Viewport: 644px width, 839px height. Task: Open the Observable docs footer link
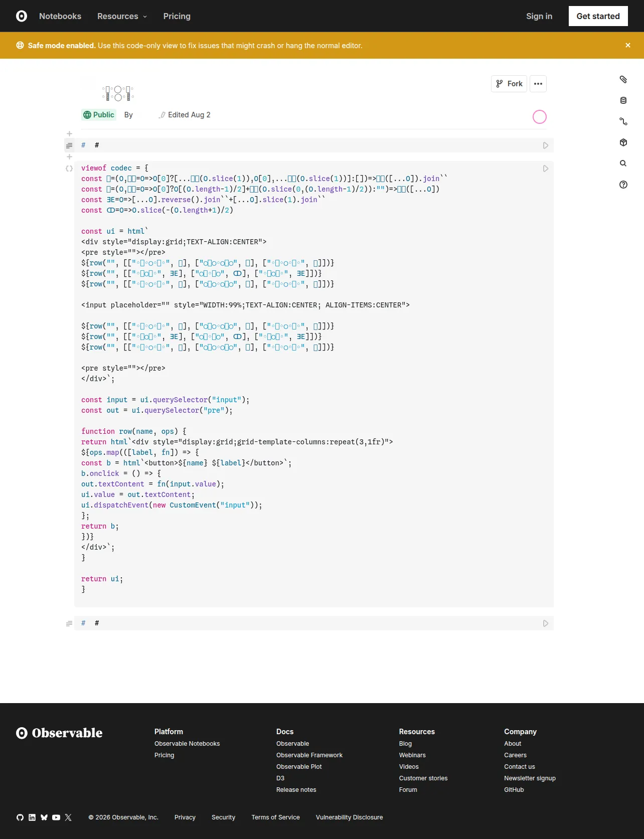[293, 744]
